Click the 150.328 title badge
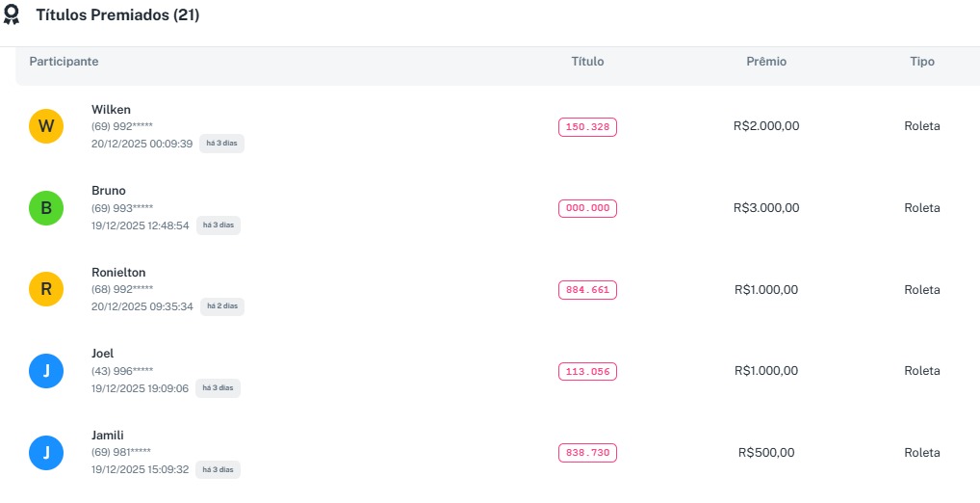 [x=587, y=126]
